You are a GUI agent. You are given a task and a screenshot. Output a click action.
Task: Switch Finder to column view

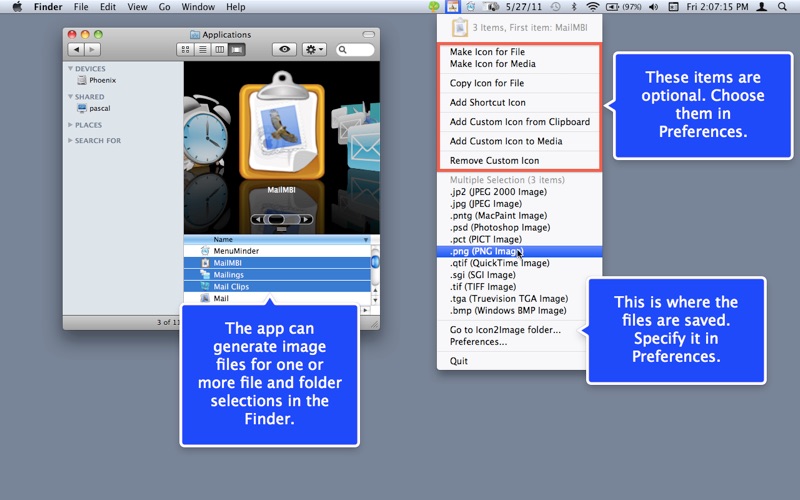(x=219, y=49)
